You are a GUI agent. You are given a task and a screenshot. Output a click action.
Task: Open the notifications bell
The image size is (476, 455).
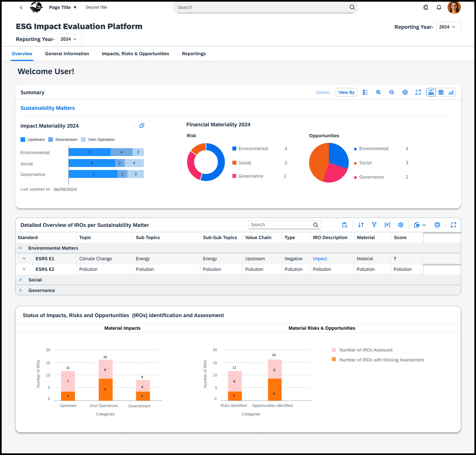coord(439,7)
